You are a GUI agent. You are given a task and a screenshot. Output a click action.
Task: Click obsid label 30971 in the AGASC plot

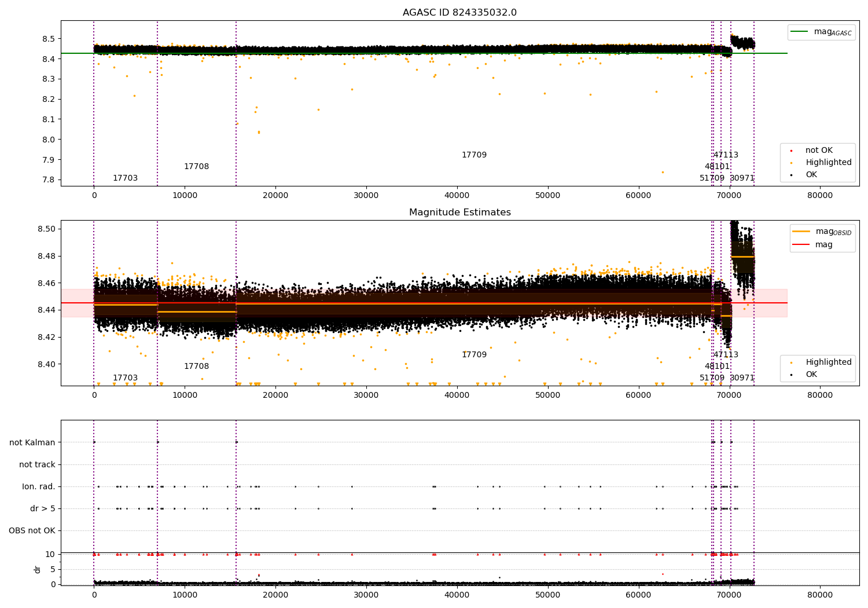coord(742,178)
